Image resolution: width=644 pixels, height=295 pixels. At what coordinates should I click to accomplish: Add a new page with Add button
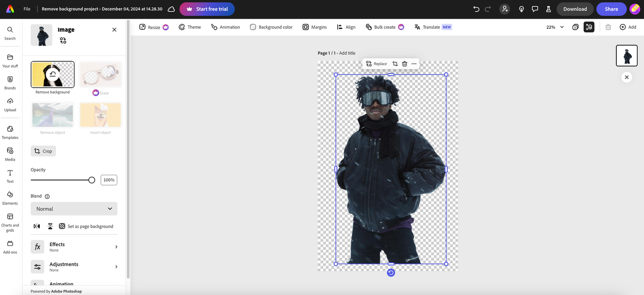tap(628, 27)
